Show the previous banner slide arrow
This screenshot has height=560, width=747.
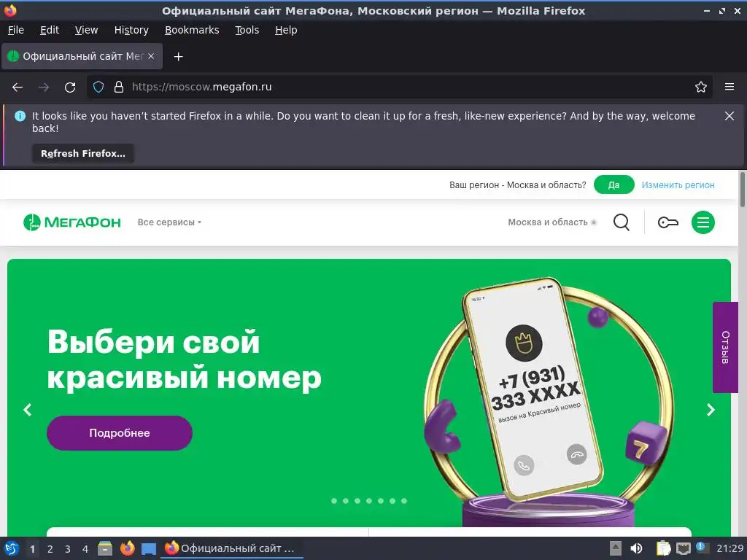[x=28, y=410]
